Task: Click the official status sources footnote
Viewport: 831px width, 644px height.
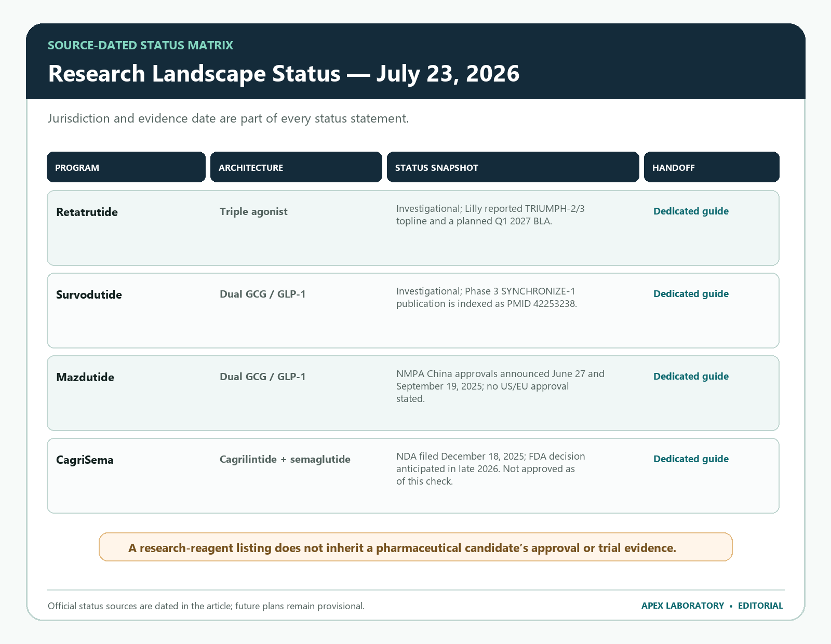Action: 206,606
